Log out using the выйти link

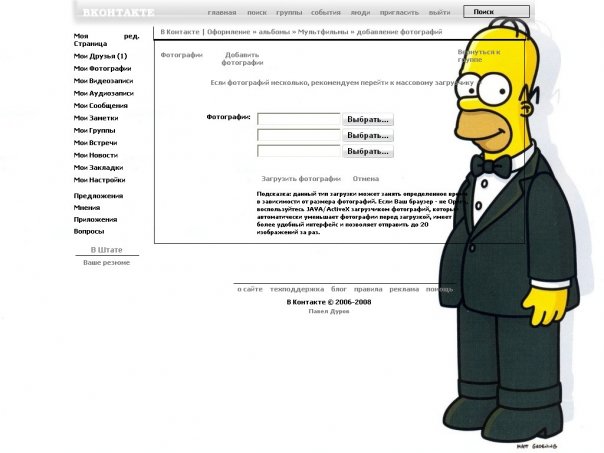[440, 12]
